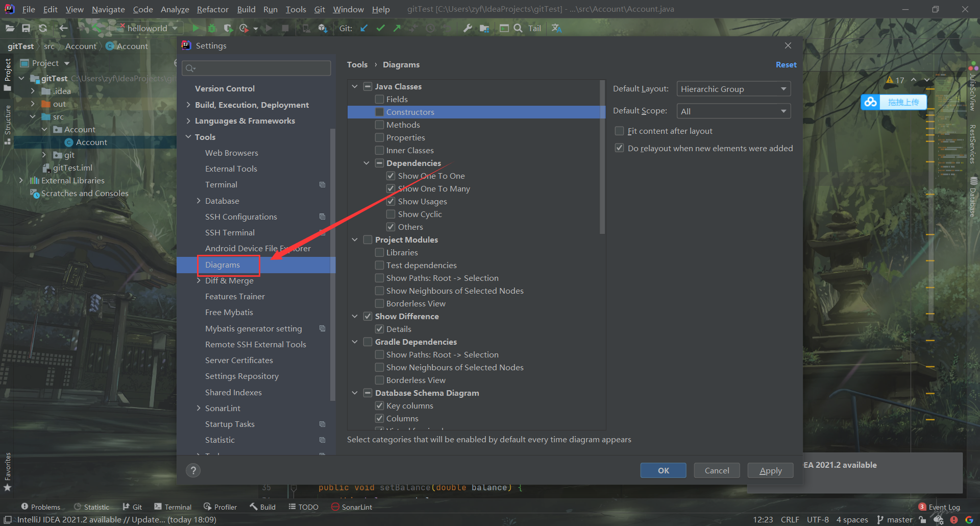Screen dimensions: 980x526
Task: Select Account.java in the project tree
Action: click(x=91, y=142)
